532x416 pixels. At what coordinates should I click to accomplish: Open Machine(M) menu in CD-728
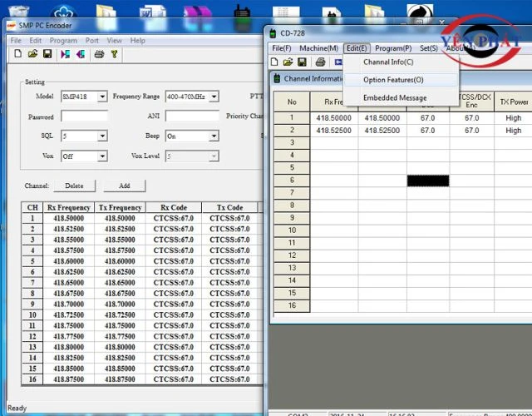(318, 48)
